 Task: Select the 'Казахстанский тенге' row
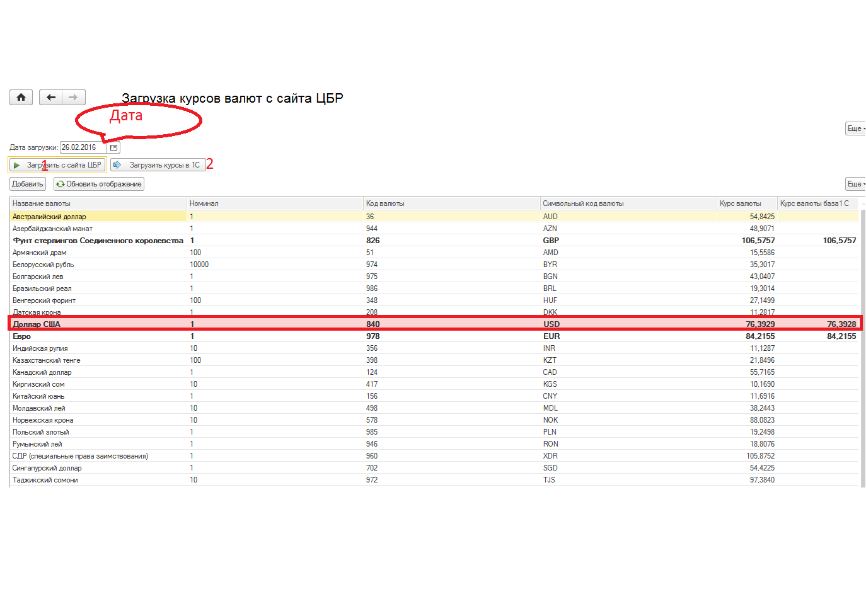pos(434,360)
